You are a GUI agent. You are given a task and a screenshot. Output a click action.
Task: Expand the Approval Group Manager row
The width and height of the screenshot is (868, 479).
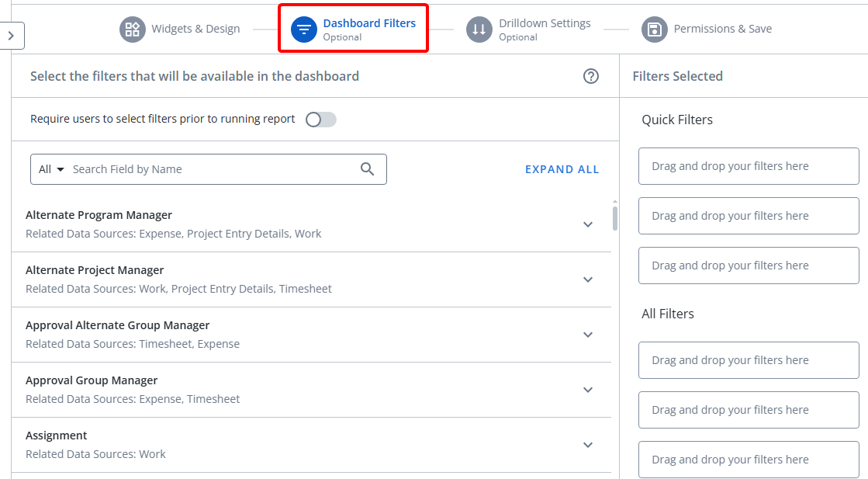click(x=588, y=390)
